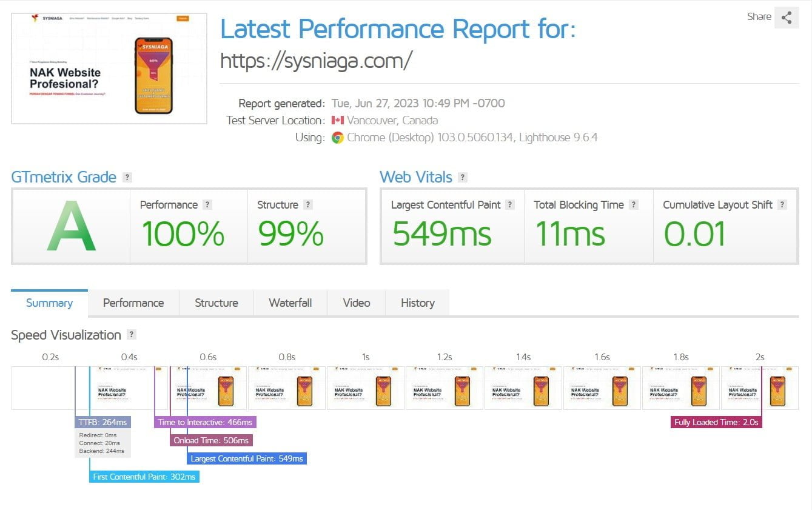812x510 pixels.
Task: Switch to the Performance tab
Action: [x=133, y=303]
